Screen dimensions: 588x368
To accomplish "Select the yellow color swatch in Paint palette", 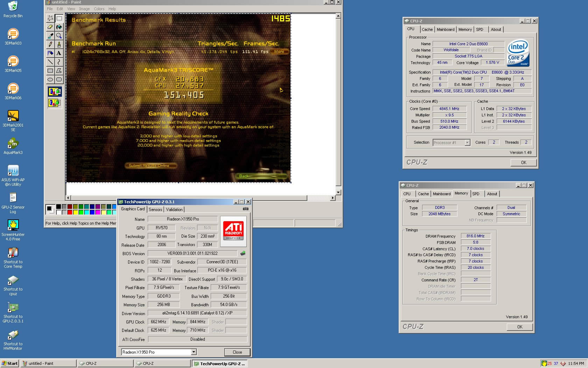I will [75, 212].
